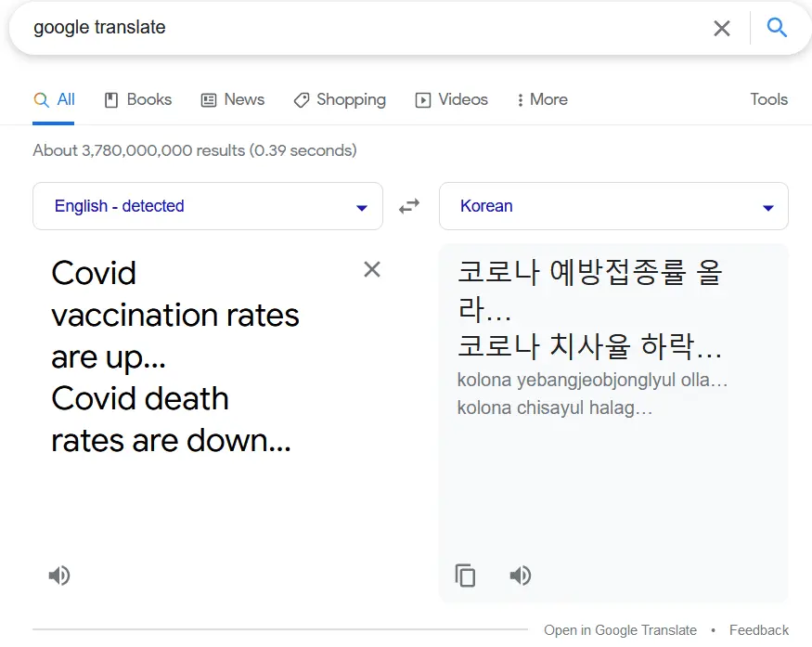
Task: Open the Tools filter button
Action: (768, 99)
